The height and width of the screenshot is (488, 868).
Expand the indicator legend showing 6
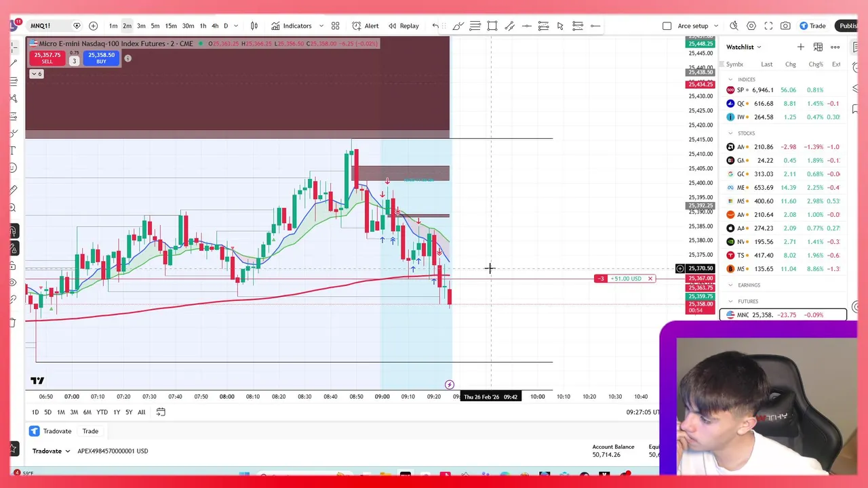tap(36, 73)
